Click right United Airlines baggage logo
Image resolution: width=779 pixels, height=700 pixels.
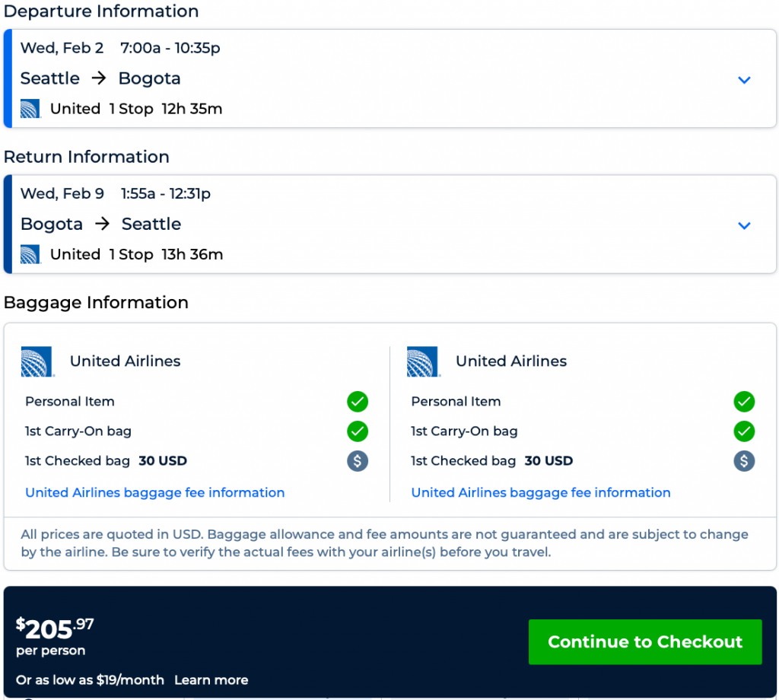click(423, 361)
